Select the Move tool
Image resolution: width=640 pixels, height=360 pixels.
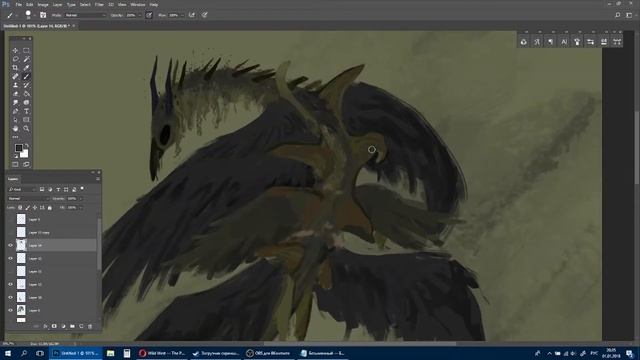click(15, 51)
